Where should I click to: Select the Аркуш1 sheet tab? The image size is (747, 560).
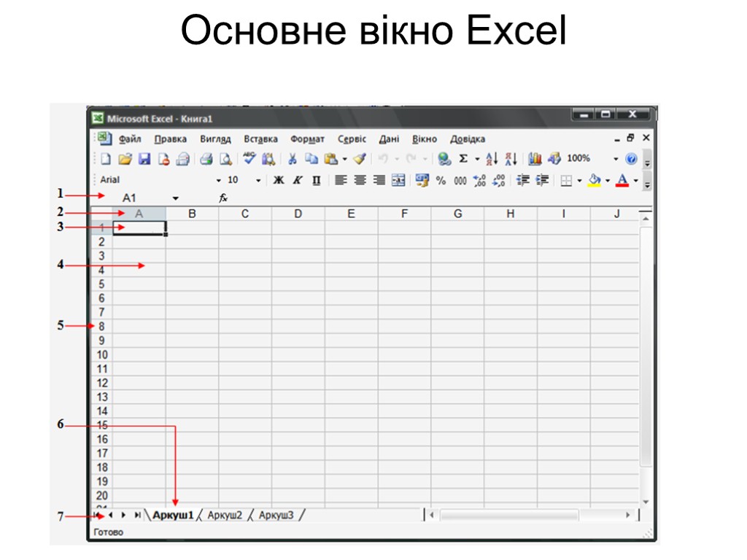(x=173, y=516)
